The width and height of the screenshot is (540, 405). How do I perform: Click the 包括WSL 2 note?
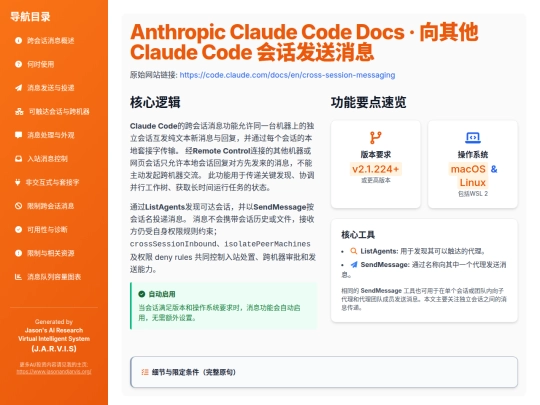pos(472,194)
